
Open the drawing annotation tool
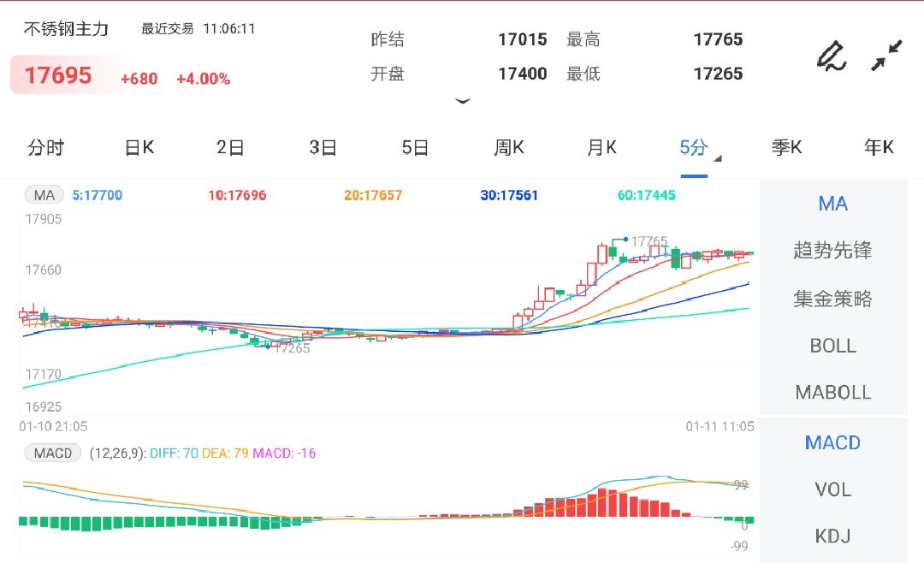tap(831, 55)
